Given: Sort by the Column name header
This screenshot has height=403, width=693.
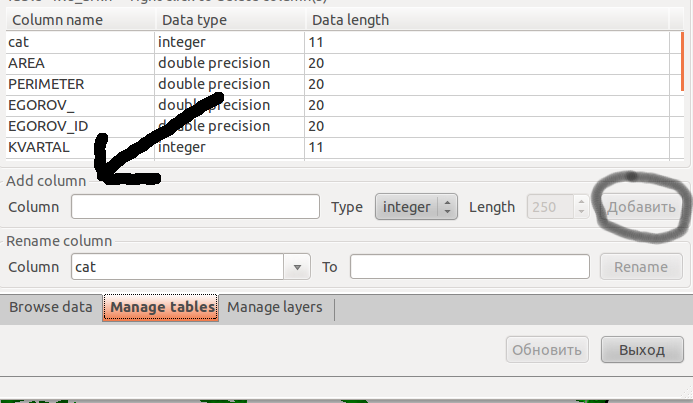Looking at the screenshot, I should [78, 19].
